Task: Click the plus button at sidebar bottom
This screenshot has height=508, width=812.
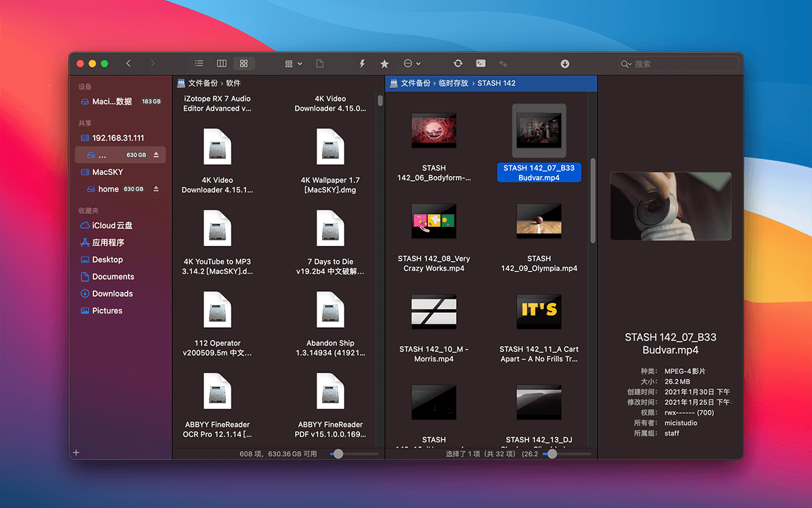Action: tap(76, 452)
